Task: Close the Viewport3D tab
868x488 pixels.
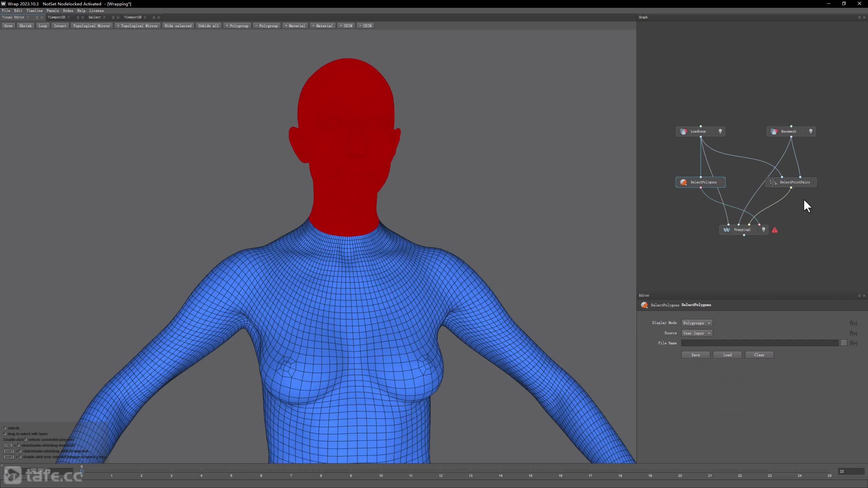Action: (x=159, y=17)
